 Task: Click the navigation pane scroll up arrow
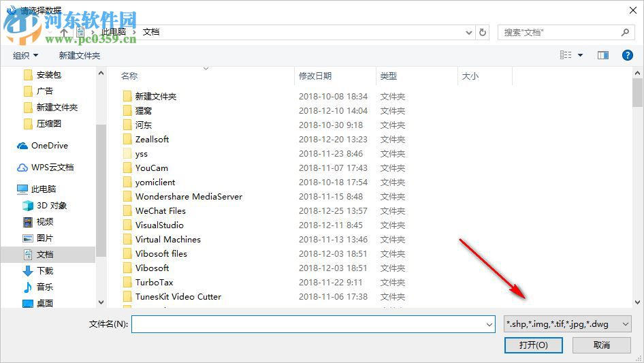click(x=101, y=73)
